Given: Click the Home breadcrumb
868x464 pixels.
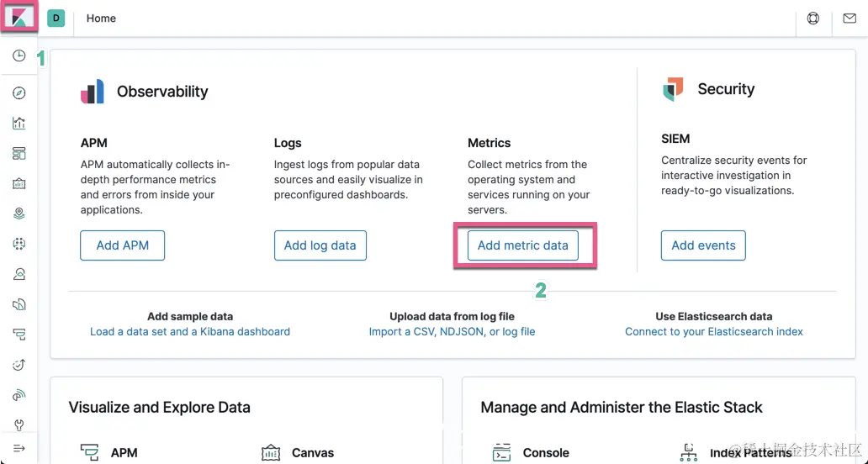Looking at the screenshot, I should pyautogui.click(x=101, y=18).
